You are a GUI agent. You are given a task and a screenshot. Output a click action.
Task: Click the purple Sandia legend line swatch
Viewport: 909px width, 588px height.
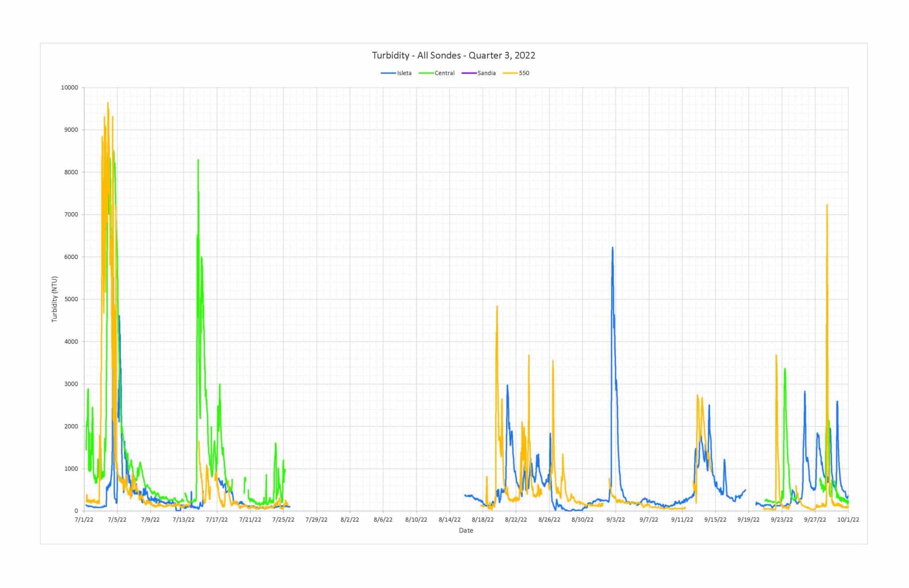coord(469,73)
